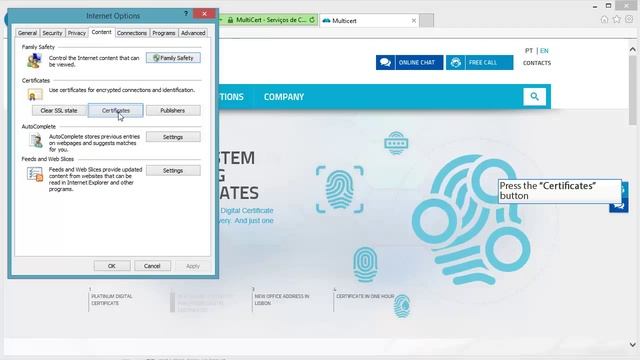Image resolution: width=640 pixels, height=360 pixels.
Task: Click the green lock icon in browser tab
Action: pos(230,20)
